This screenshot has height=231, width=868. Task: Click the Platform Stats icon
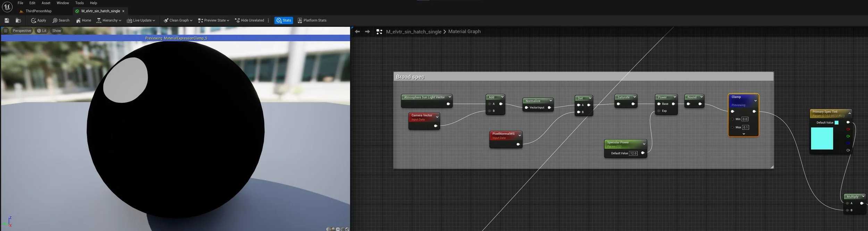[x=300, y=20]
